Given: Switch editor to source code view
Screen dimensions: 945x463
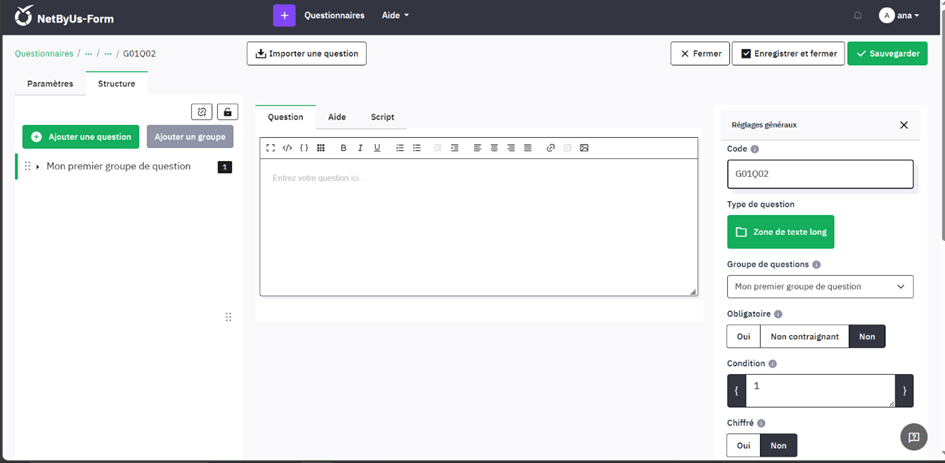Looking at the screenshot, I should [x=287, y=148].
